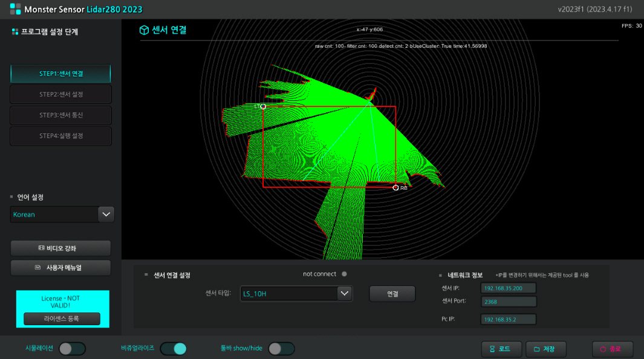644x359 pixels.
Task: Expand the Korean language dropdown arrow
Action: (106, 214)
